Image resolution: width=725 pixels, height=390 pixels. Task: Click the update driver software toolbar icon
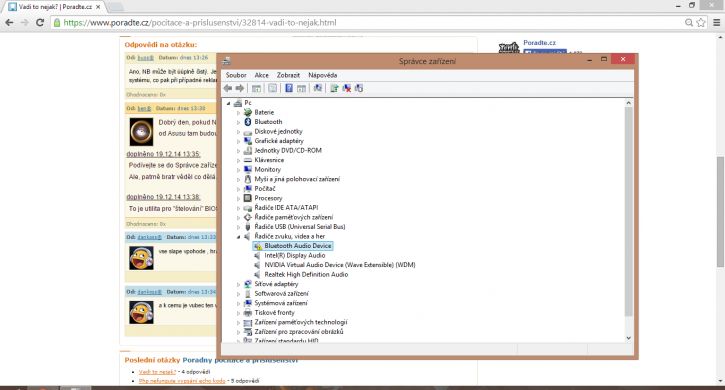334,88
